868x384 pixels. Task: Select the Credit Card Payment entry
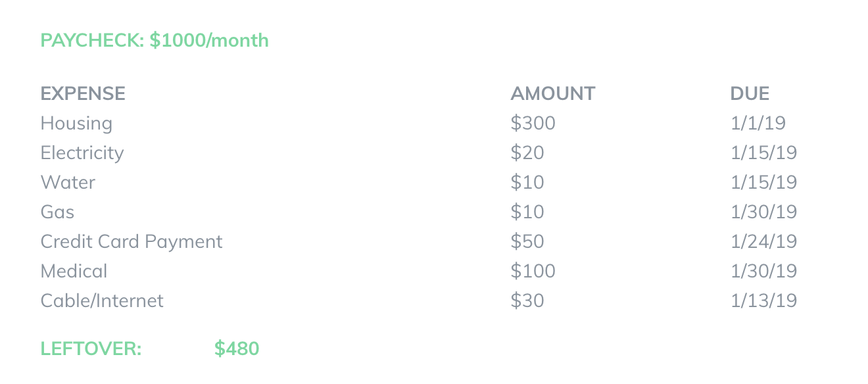(x=132, y=242)
